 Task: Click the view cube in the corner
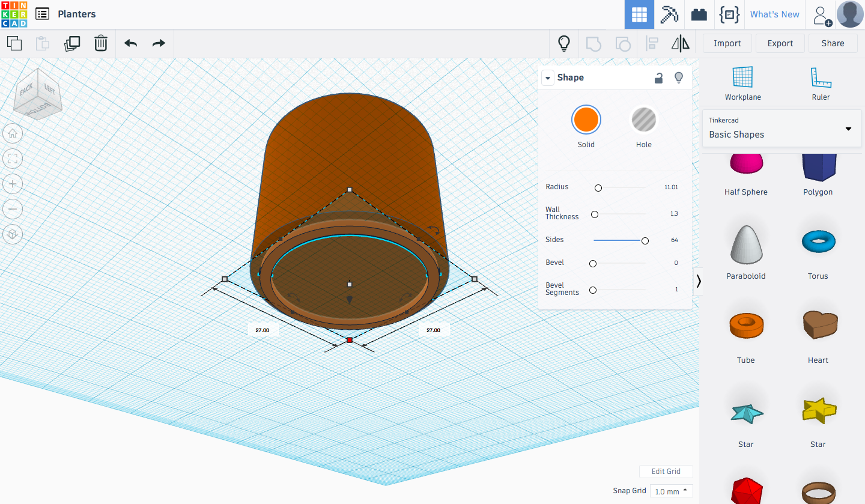click(x=37, y=94)
